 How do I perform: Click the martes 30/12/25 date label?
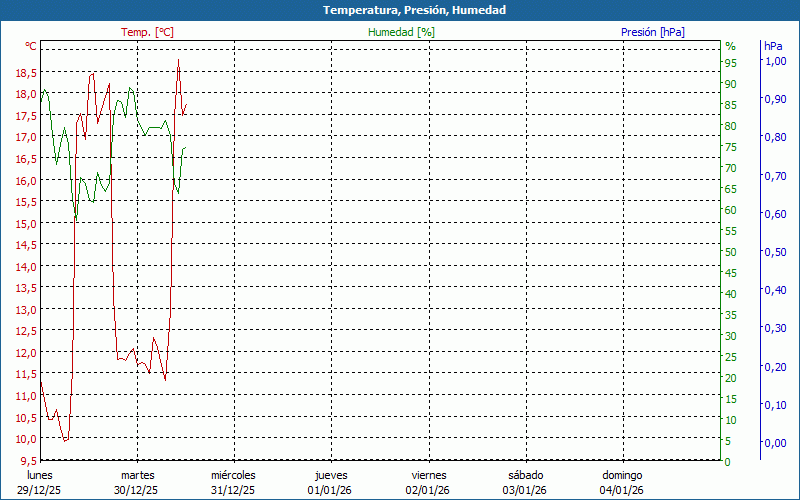point(137,483)
